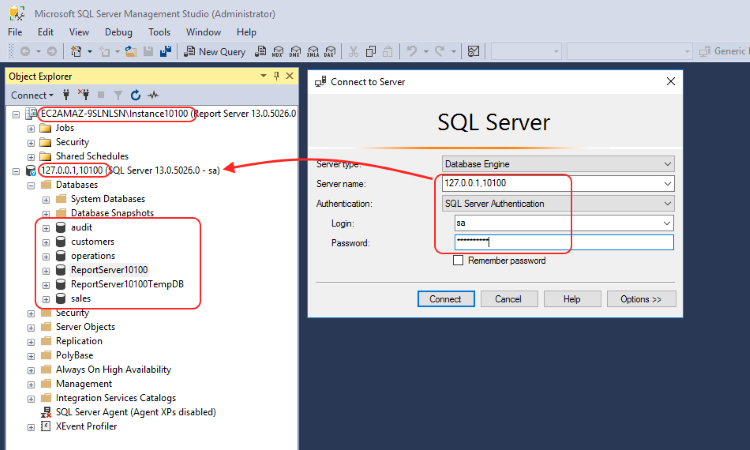Expand the sales database node
Image resolution: width=750 pixels, height=450 pixels.
pos(45,298)
